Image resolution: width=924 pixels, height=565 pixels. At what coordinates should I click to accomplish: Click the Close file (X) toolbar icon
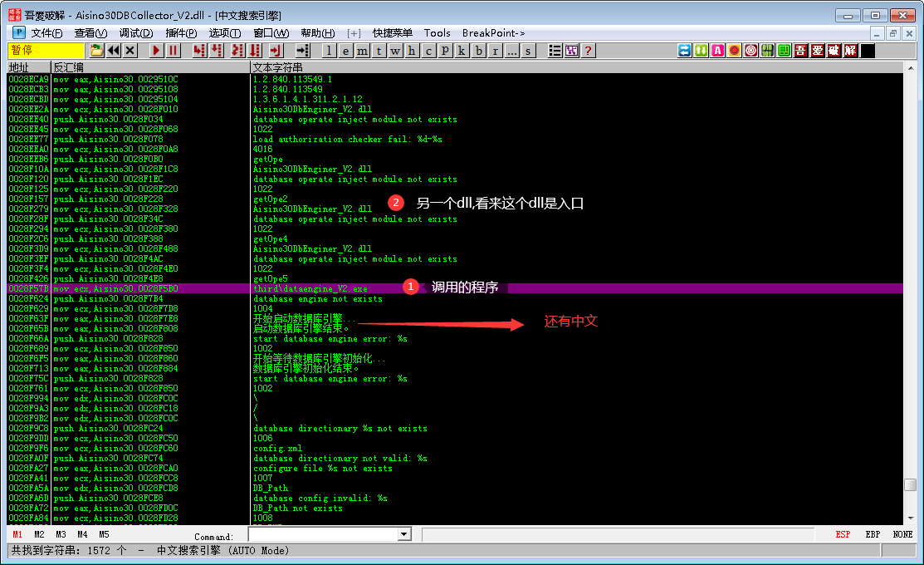coord(130,50)
